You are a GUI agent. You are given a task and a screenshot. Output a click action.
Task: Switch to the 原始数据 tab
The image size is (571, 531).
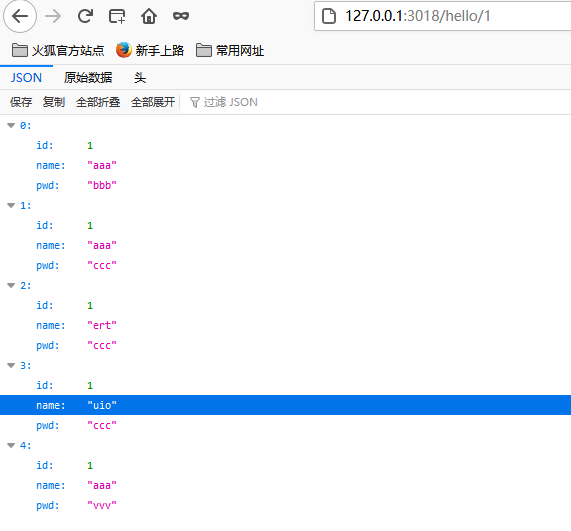click(x=88, y=78)
